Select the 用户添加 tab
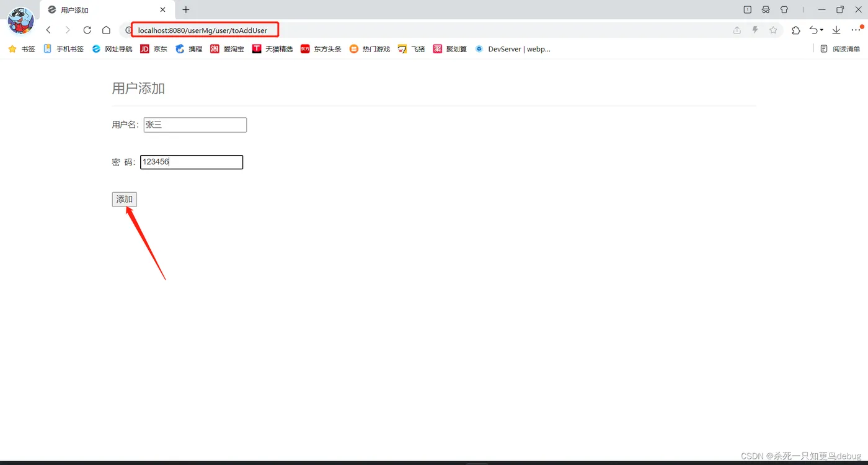Viewport: 868px width, 465px height. point(107,10)
